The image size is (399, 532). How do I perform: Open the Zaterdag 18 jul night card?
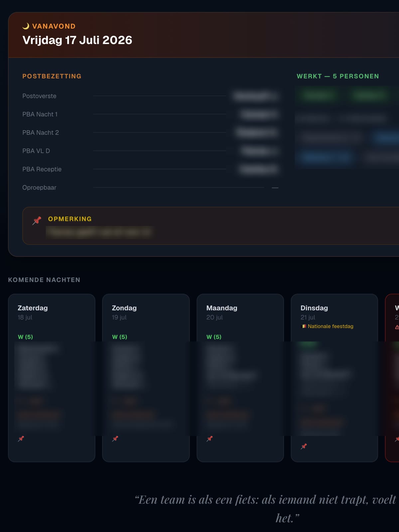(x=52, y=378)
